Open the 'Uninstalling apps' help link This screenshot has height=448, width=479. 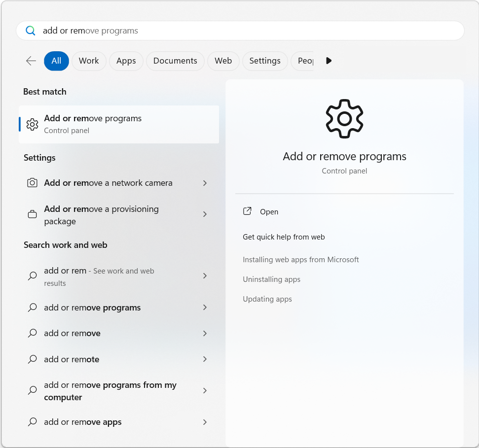coord(271,279)
